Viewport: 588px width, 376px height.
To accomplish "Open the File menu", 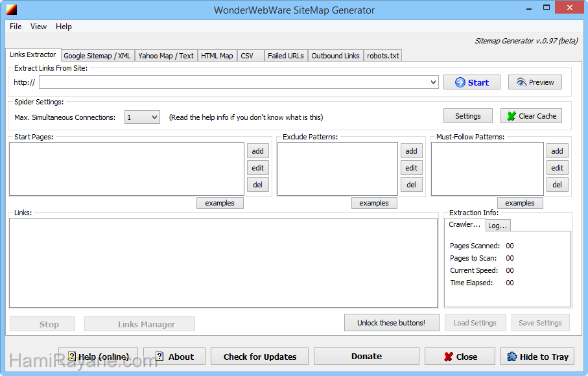I will coord(16,27).
